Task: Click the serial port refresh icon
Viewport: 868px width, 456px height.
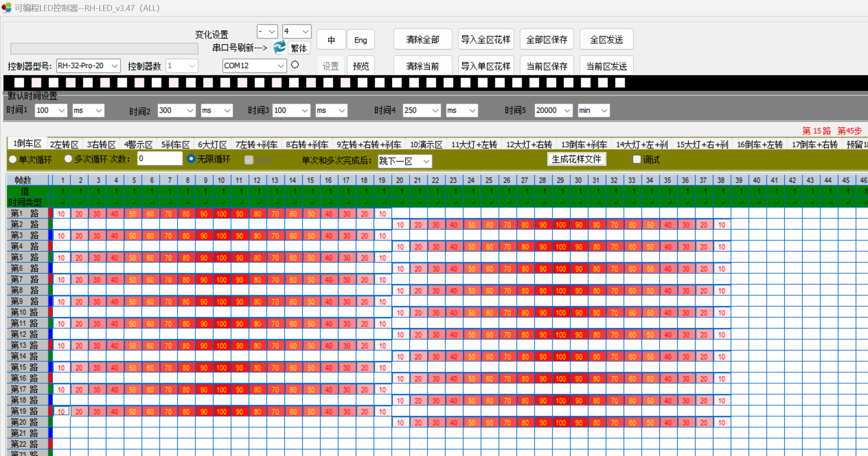Action: (x=279, y=47)
